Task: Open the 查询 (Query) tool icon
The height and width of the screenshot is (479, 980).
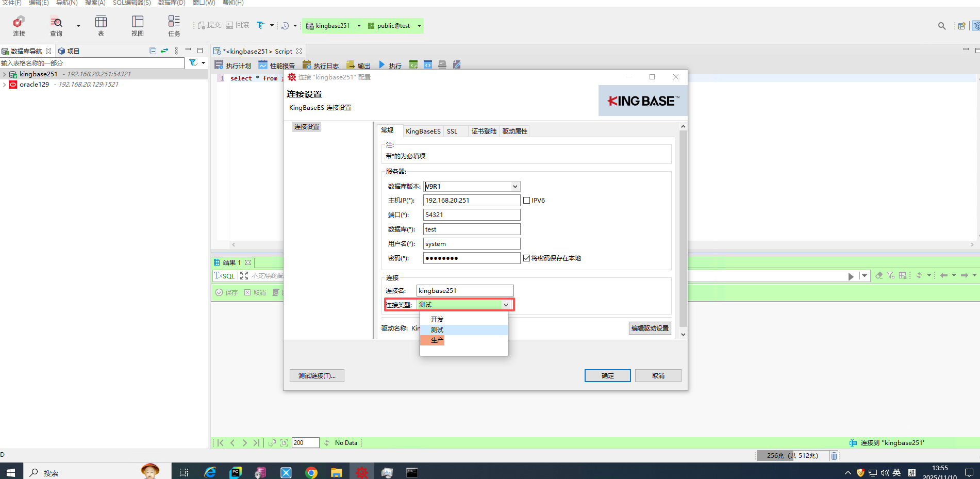Action: pos(56,22)
